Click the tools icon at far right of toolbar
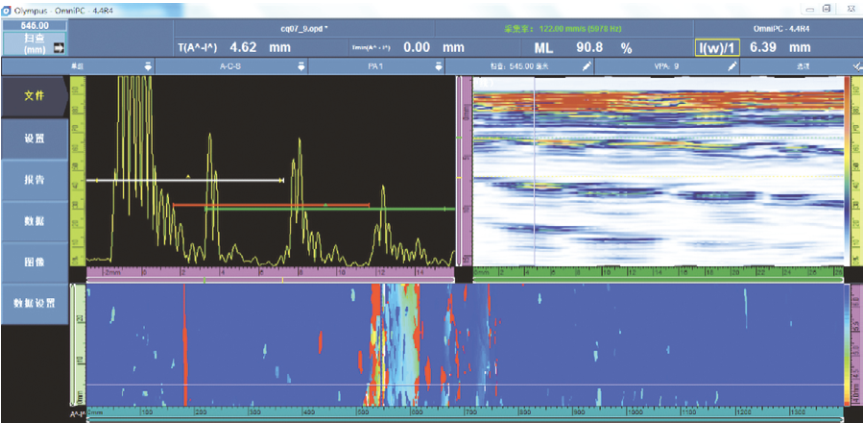This screenshot has width=865, height=424. (856, 66)
